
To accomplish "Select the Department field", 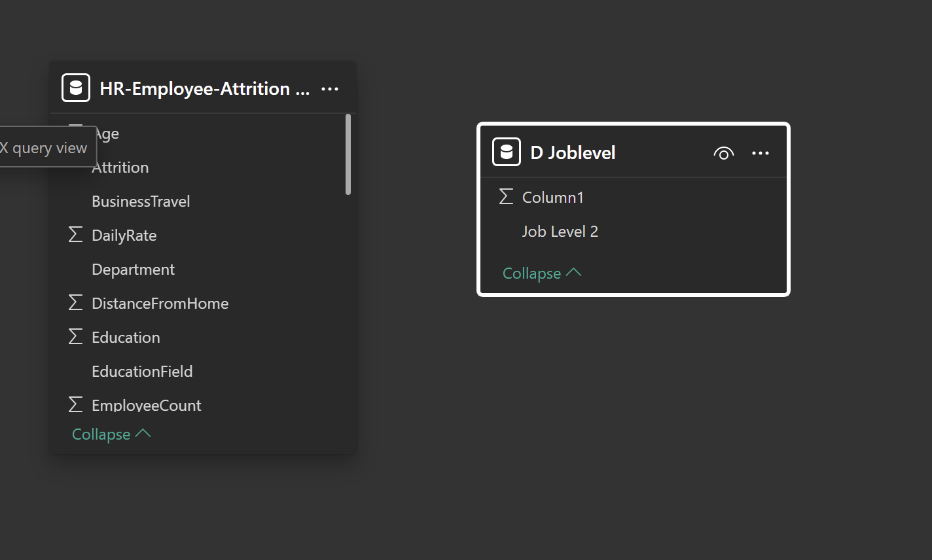I will coord(133,270).
